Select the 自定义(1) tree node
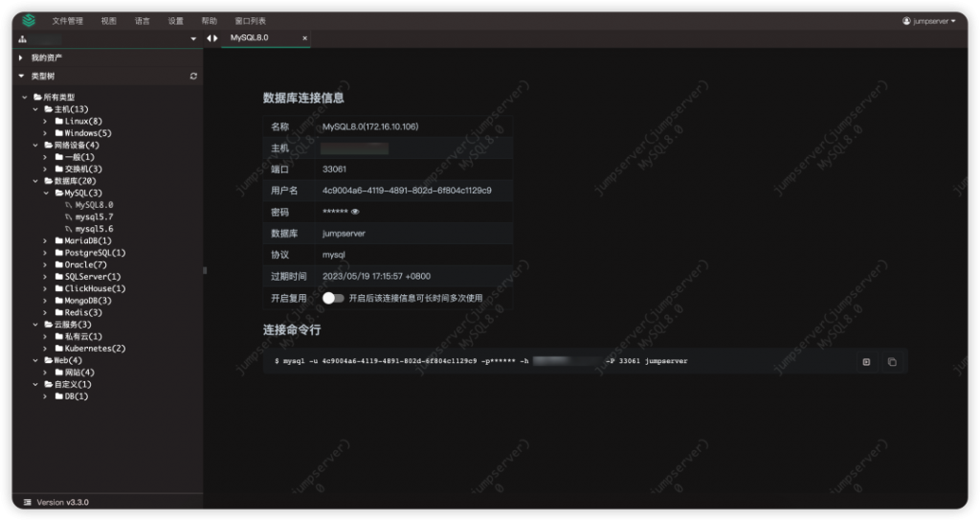The width and height of the screenshot is (980, 521). tap(73, 384)
